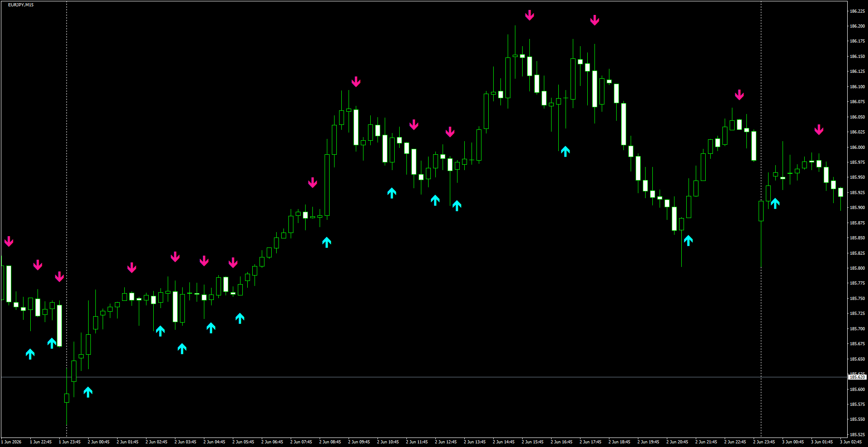Click the 2 Jun 22:45 time label
The width and height of the screenshot is (868, 447).
point(735,442)
